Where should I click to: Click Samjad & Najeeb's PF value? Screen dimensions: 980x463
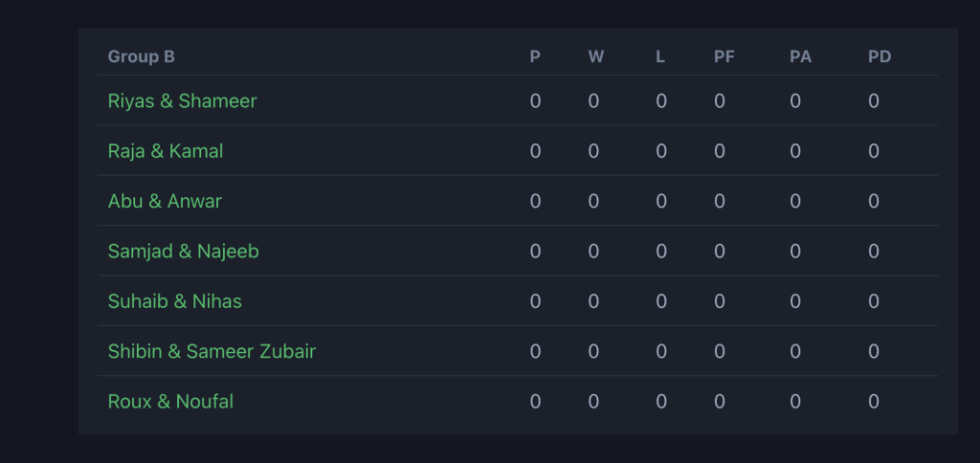click(720, 252)
